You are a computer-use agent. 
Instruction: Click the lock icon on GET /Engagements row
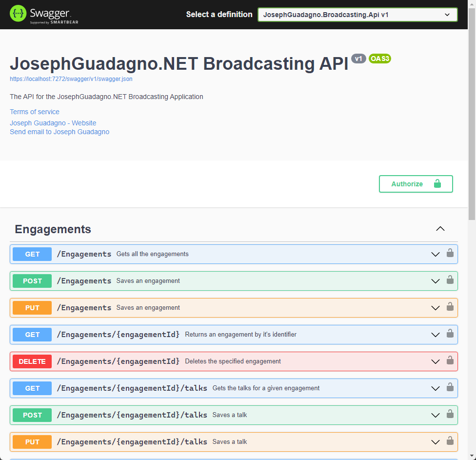click(450, 254)
